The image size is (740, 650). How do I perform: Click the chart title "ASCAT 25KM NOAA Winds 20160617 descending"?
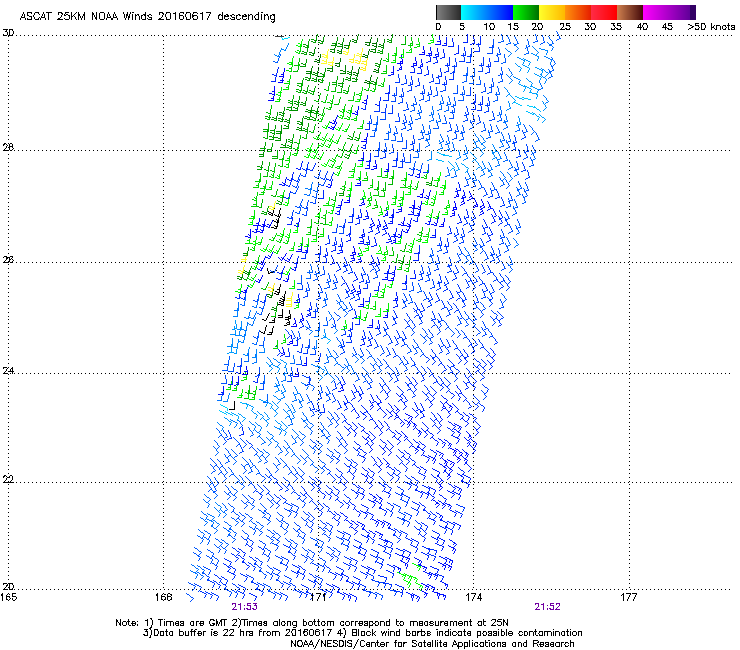(x=147, y=16)
